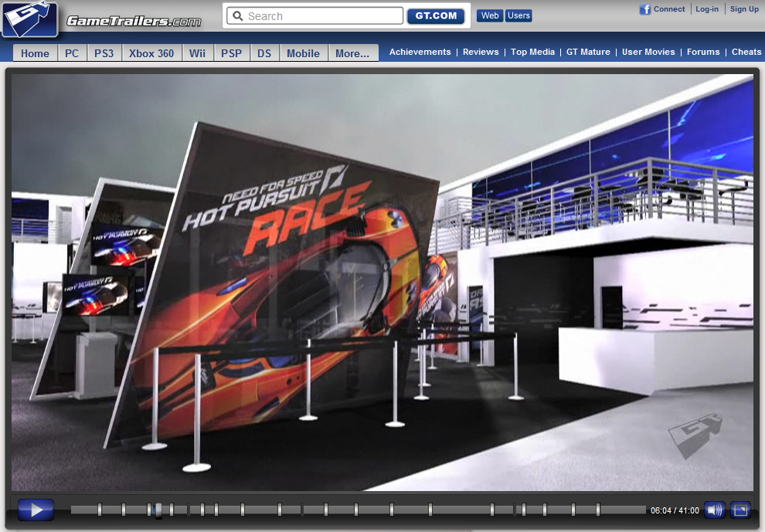Open the GT Mature link
Image resolution: width=765 pixels, height=532 pixels.
[588, 52]
